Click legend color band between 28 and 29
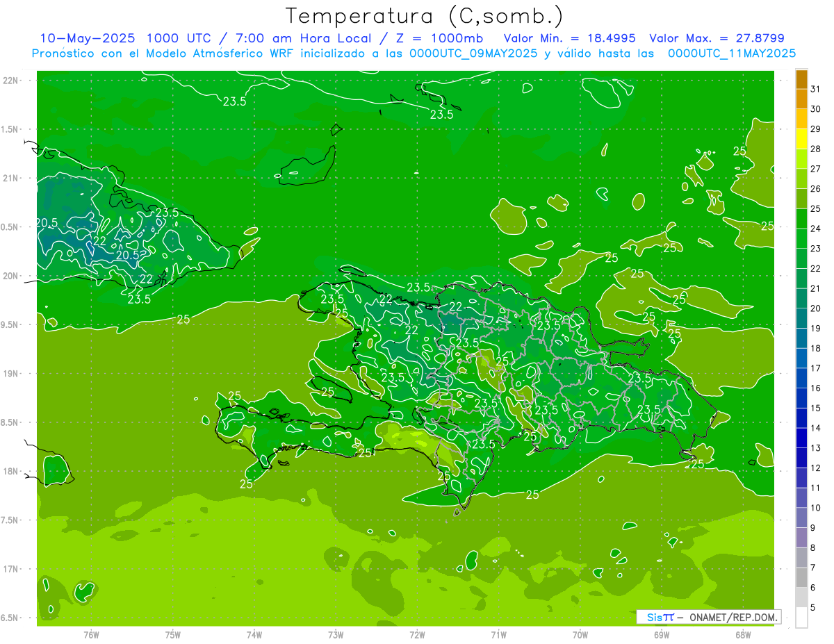Screen dimensions: 834x644 (x=801, y=138)
